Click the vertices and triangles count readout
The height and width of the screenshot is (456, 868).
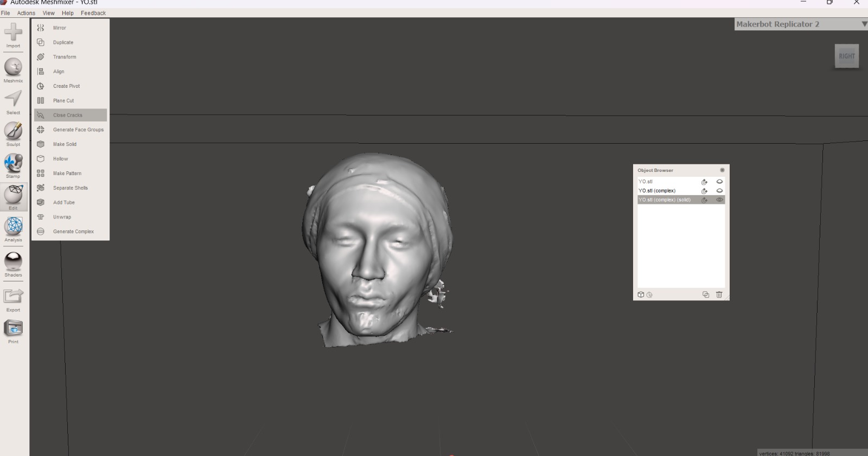click(x=794, y=453)
